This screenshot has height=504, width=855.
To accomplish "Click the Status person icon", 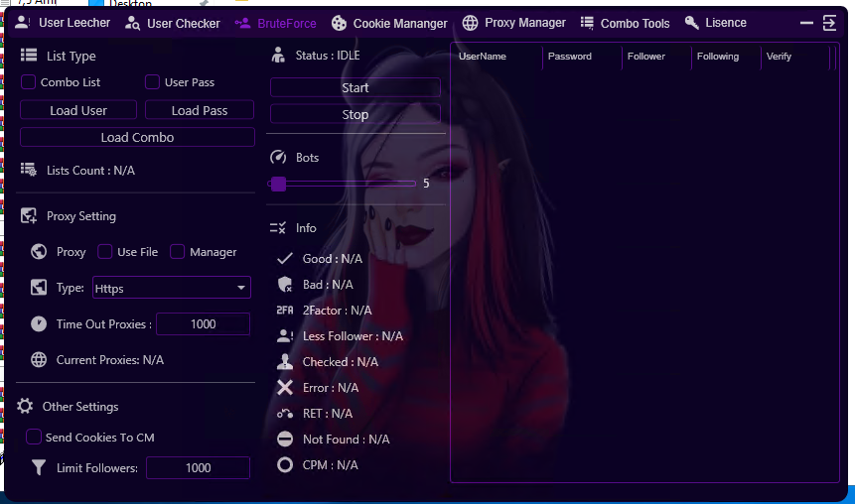I will point(278,55).
